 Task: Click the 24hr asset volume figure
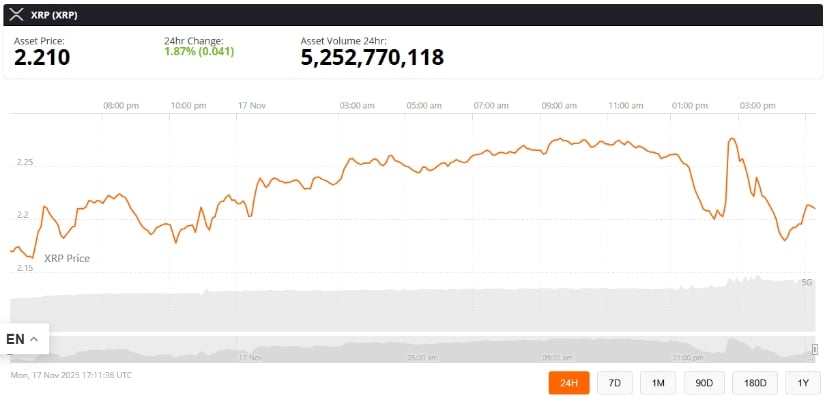pos(372,58)
